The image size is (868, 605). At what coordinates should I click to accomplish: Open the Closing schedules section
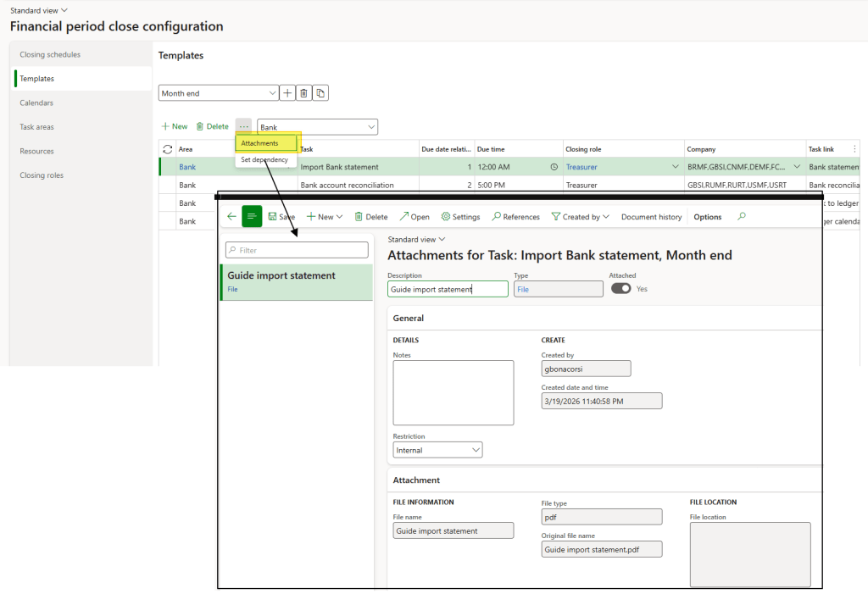50,54
